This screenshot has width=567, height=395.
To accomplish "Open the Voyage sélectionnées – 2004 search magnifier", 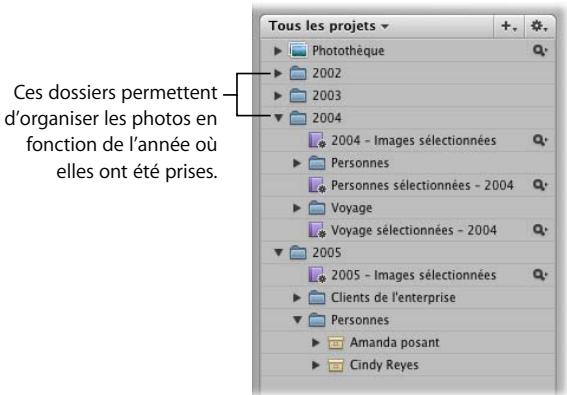I will pyautogui.click(x=540, y=230).
